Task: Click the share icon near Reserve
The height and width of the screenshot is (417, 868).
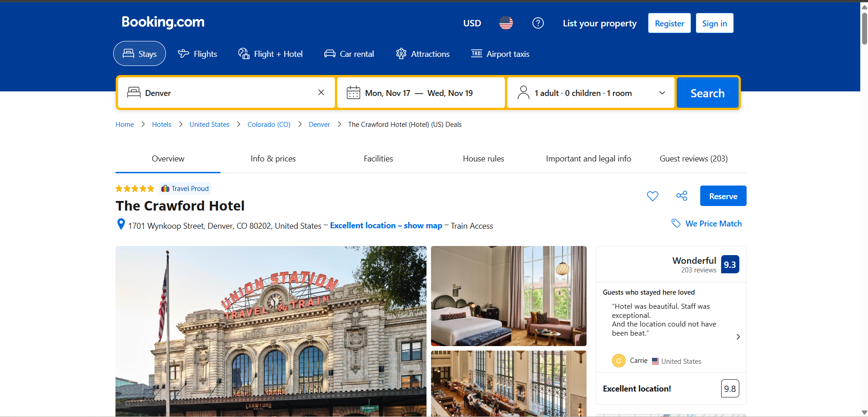Action: 682,196
